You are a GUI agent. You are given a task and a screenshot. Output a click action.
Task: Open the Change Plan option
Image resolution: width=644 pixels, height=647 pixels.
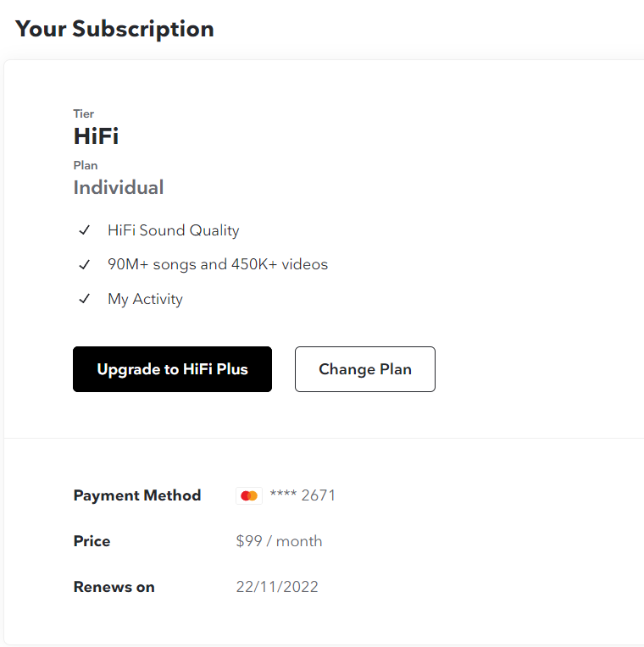point(365,369)
